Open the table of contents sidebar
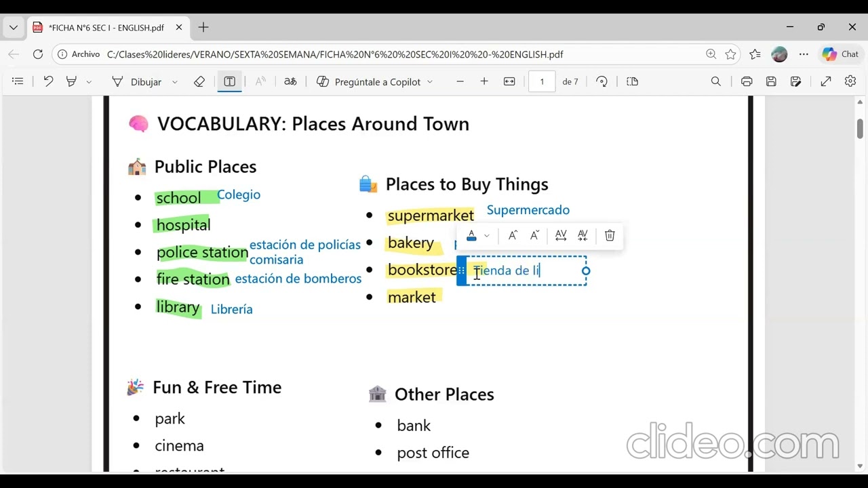 tap(18, 81)
